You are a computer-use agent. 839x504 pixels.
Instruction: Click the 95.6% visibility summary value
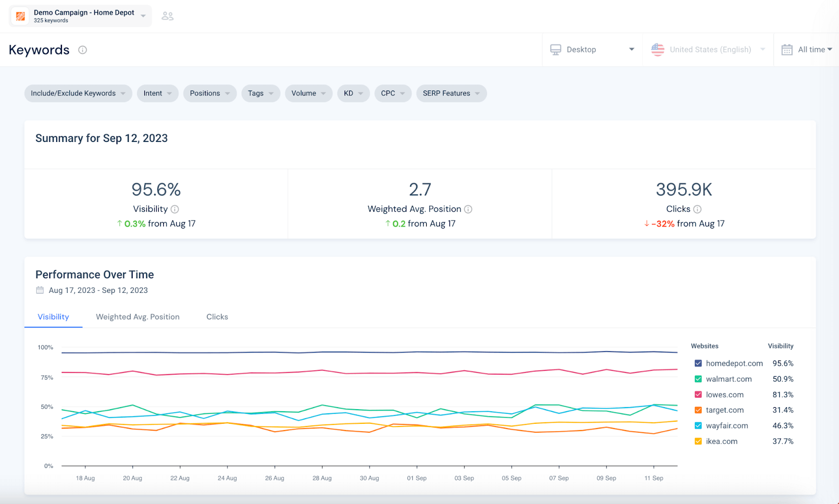click(156, 189)
